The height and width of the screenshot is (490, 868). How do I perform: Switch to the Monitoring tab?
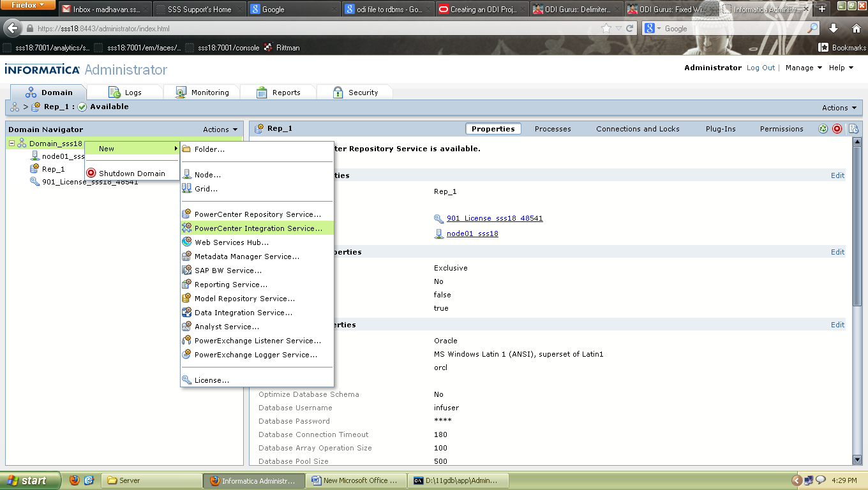[x=202, y=93]
